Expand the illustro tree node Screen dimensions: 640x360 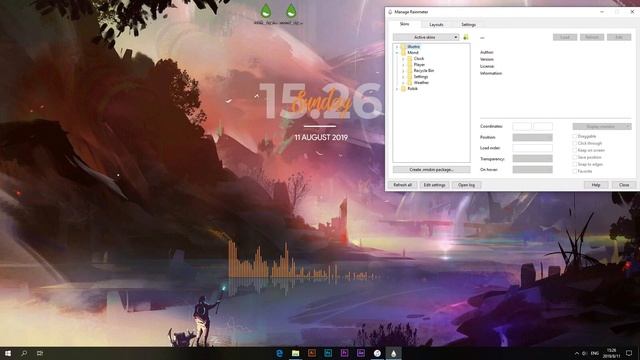(x=397, y=47)
